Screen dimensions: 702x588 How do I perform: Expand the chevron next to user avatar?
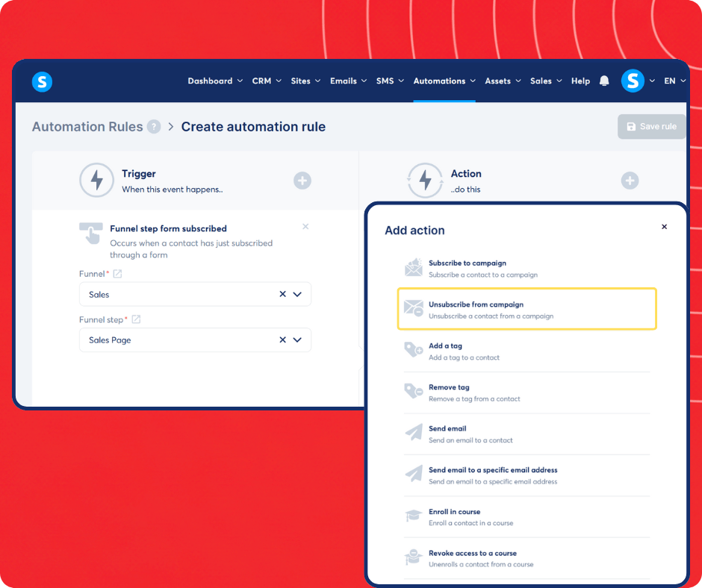(x=652, y=81)
